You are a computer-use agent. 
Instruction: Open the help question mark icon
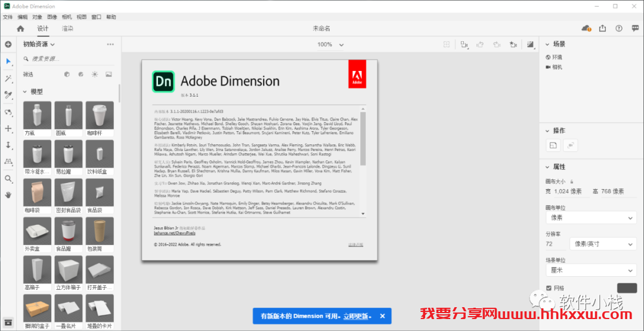[619, 29]
